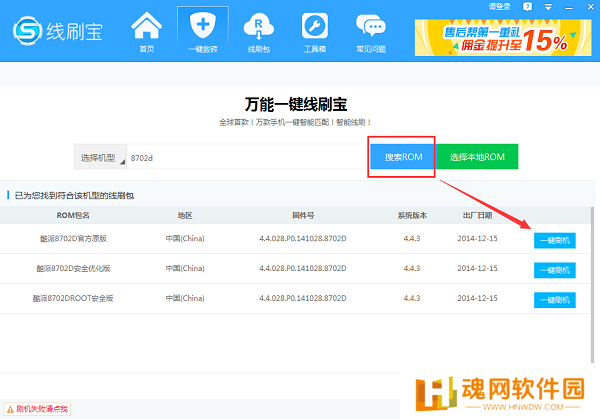Viewport: 600px width, 419px height.
Task: Focus the model search field containing 8702d
Action: tap(247, 157)
